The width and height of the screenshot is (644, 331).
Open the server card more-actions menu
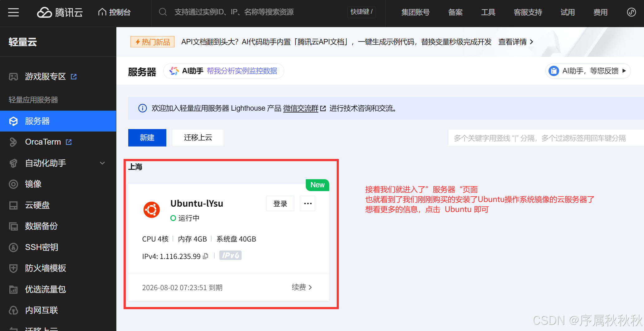tap(307, 203)
